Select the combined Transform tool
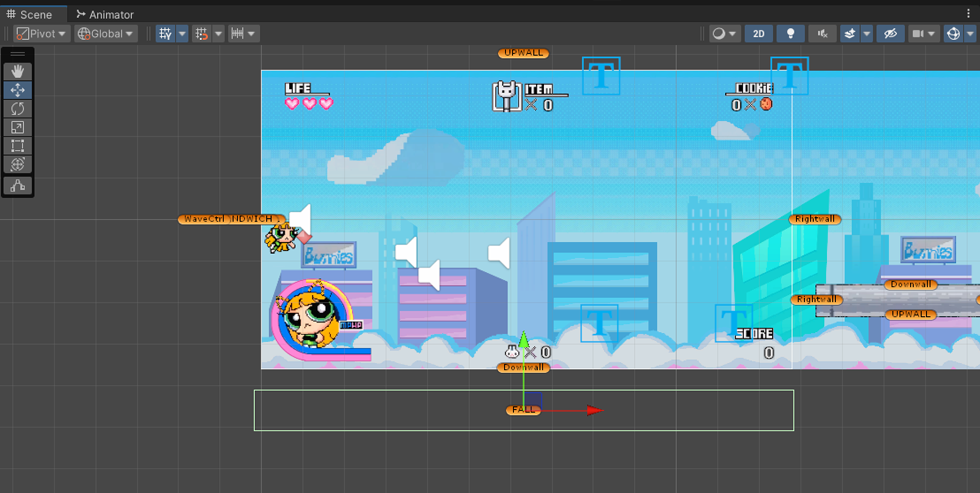Screen dimensions: 980x493 [18, 165]
